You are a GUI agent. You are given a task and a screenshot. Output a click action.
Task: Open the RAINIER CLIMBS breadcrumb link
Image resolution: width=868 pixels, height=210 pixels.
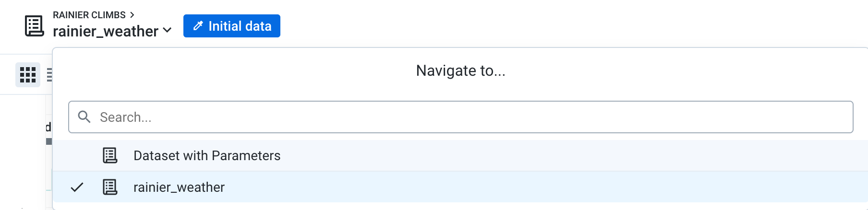(89, 15)
